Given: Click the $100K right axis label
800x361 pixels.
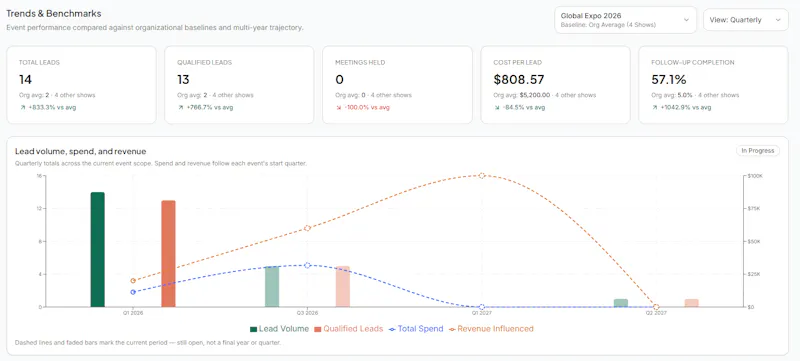Looking at the screenshot, I should tap(755, 176).
